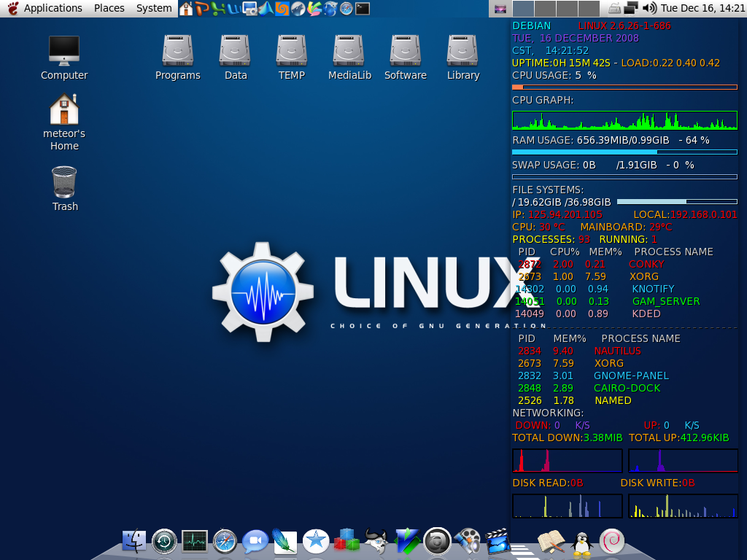The image size is (747, 560).
Task: Select the meteor's Home desktop icon
Action: (x=64, y=122)
